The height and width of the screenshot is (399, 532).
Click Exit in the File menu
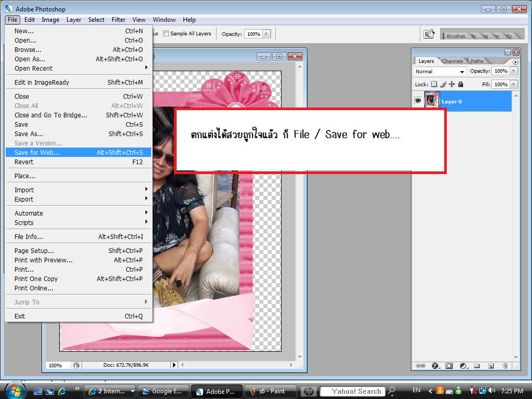[x=78, y=316]
